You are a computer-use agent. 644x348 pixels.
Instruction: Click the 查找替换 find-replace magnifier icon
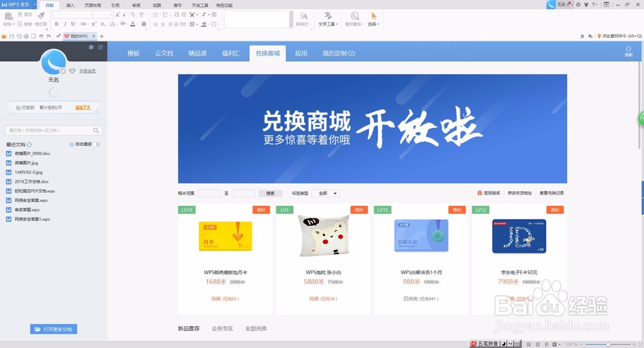pos(355,15)
